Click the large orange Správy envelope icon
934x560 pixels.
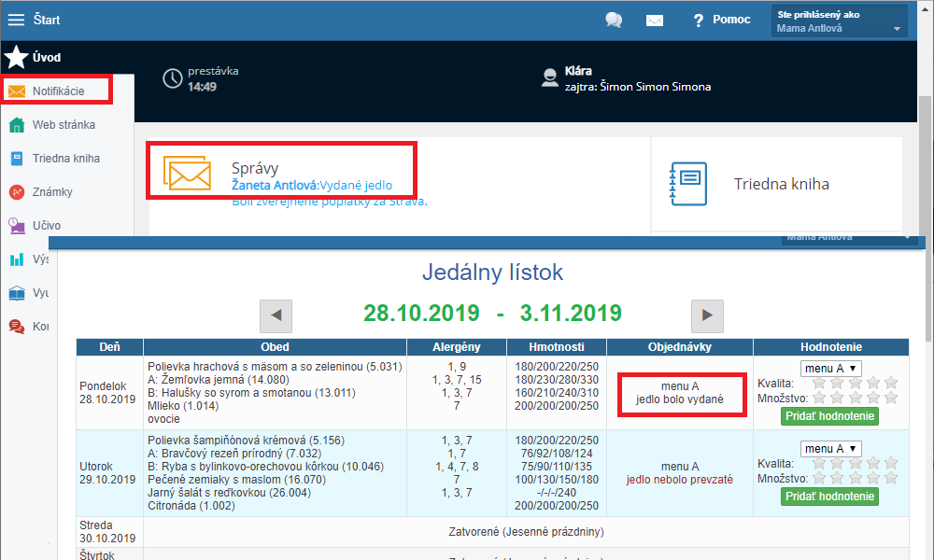(187, 174)
